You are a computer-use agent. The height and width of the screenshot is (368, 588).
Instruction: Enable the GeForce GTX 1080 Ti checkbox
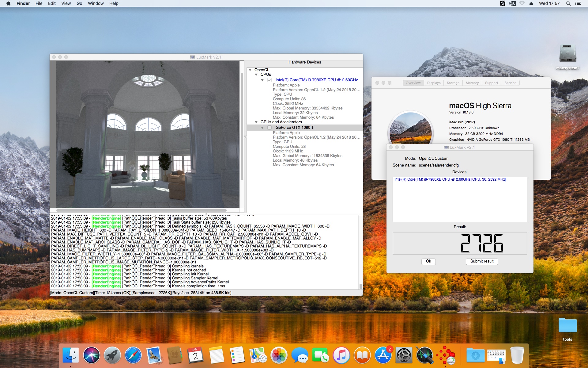[269, 128]
